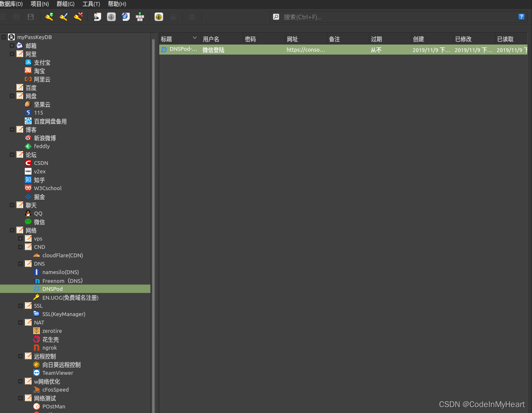Viewport: 532px width, 413px height.
Task: Collapse the 远程控制 group
Action: 20,356
